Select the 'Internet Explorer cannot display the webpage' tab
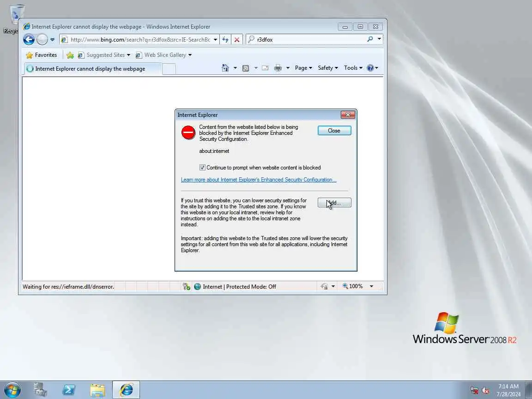 (x=92, y=68)
